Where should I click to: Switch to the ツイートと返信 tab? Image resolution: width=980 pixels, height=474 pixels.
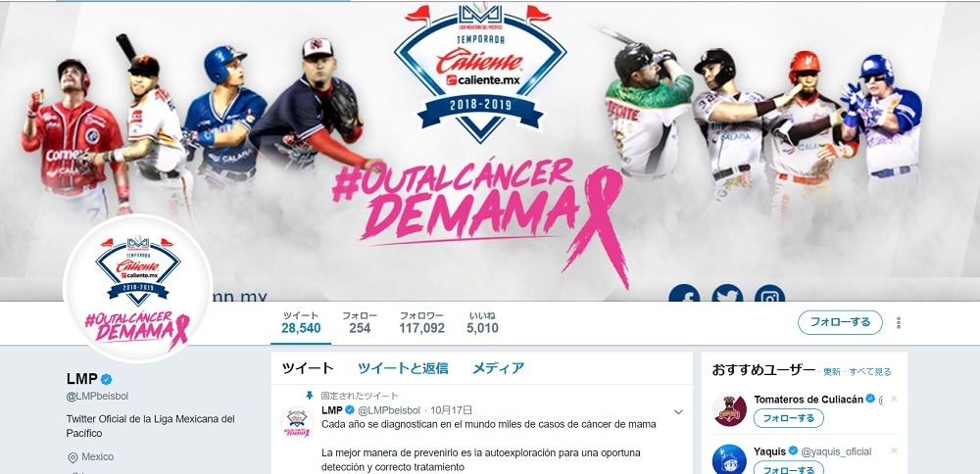click(x=403, y=368)
